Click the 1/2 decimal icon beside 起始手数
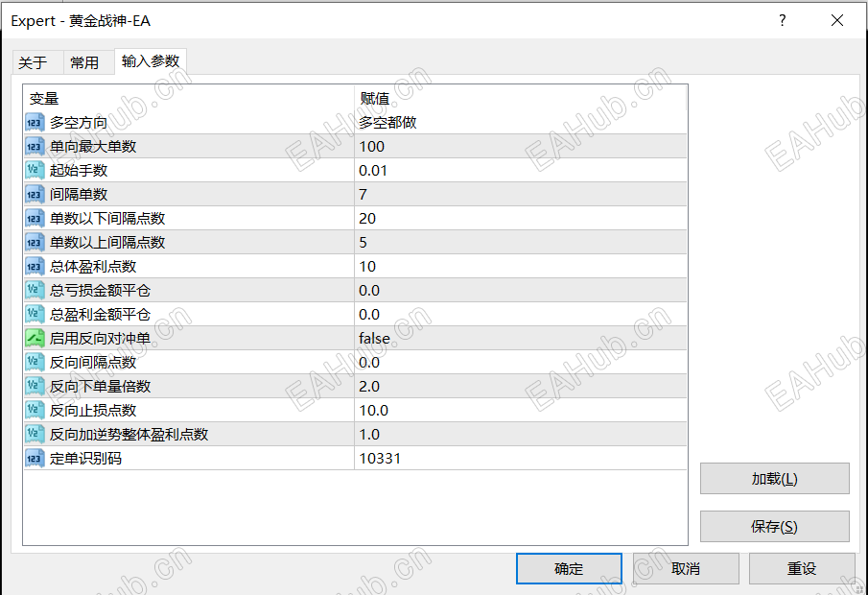868x595 pixels. pos(35,170)
